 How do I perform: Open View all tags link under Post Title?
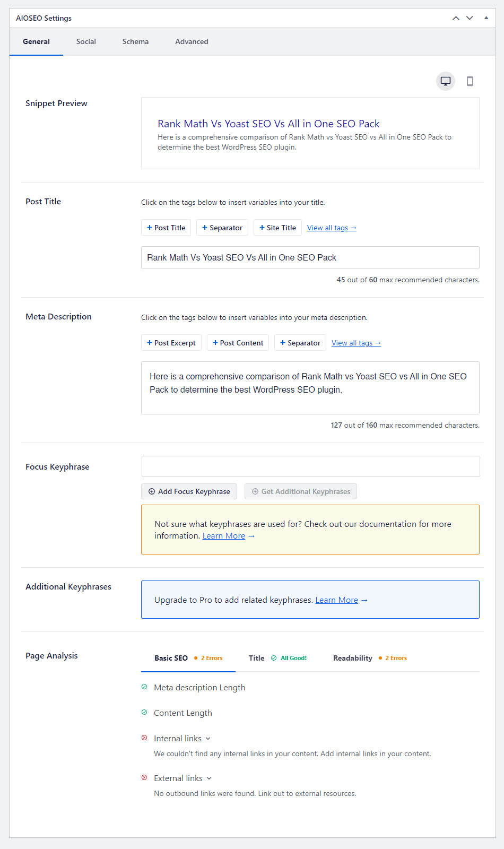coord(332,228)
